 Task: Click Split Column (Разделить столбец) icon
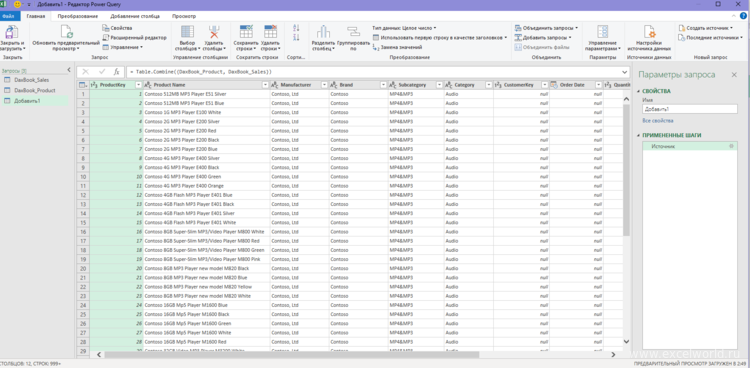pos(323,32)
